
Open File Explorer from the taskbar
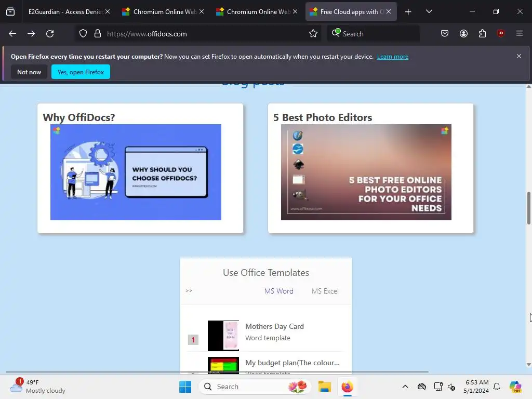(x=324, y=387)
